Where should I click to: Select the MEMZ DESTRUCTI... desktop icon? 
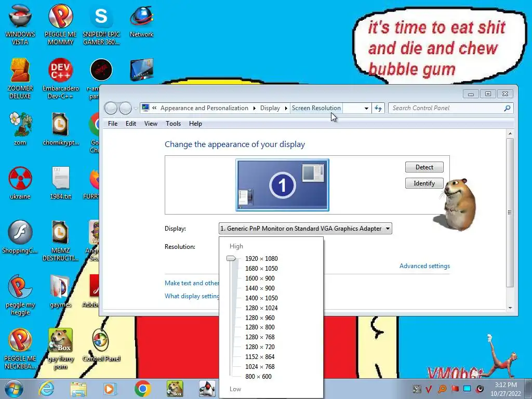(60, 241)
